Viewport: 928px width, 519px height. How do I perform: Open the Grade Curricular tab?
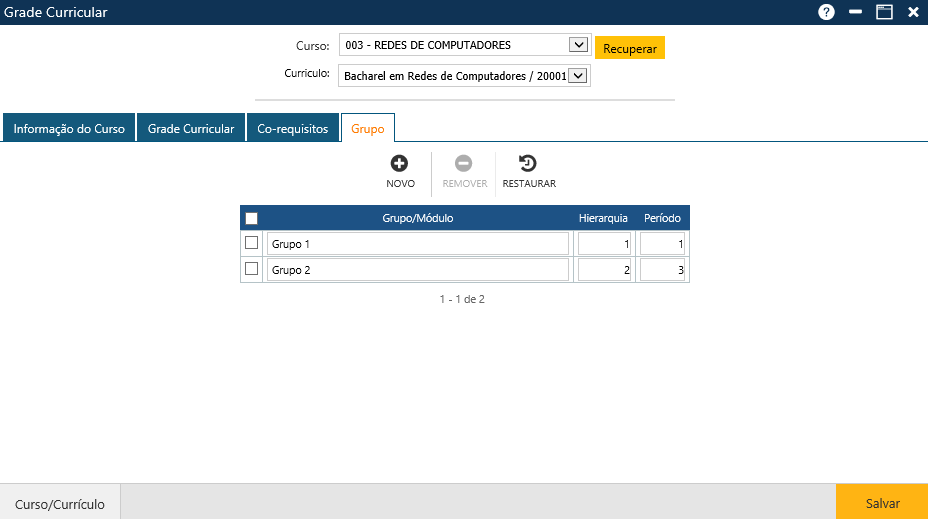coord(191,129)
